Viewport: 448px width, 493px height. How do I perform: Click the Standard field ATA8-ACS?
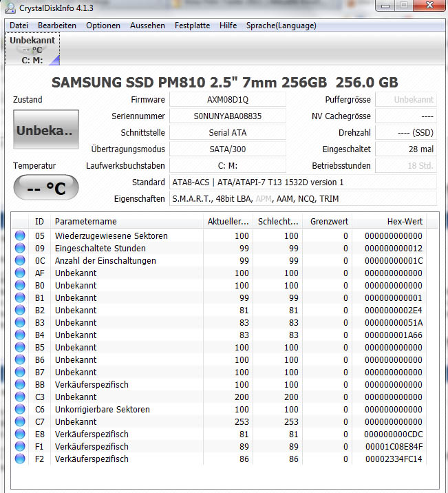coord(303,182)
